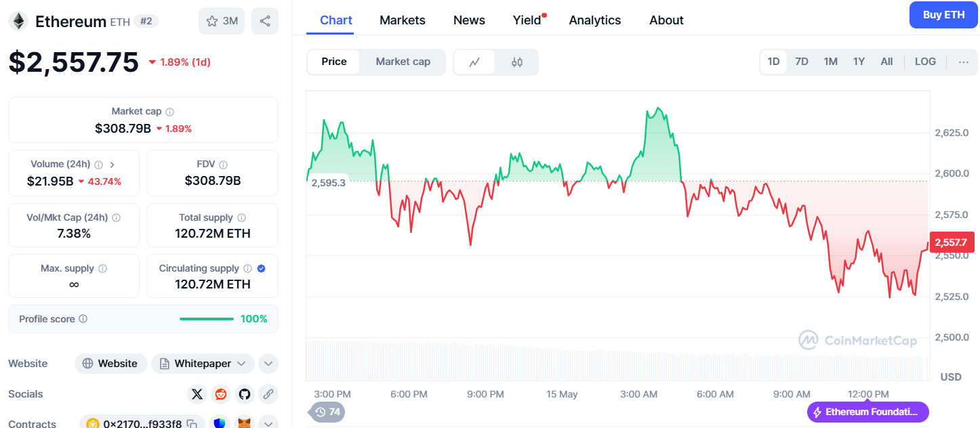Click the #2 rank badge
The width and height of the screenshot is (980, 428).
click(146, 21)
